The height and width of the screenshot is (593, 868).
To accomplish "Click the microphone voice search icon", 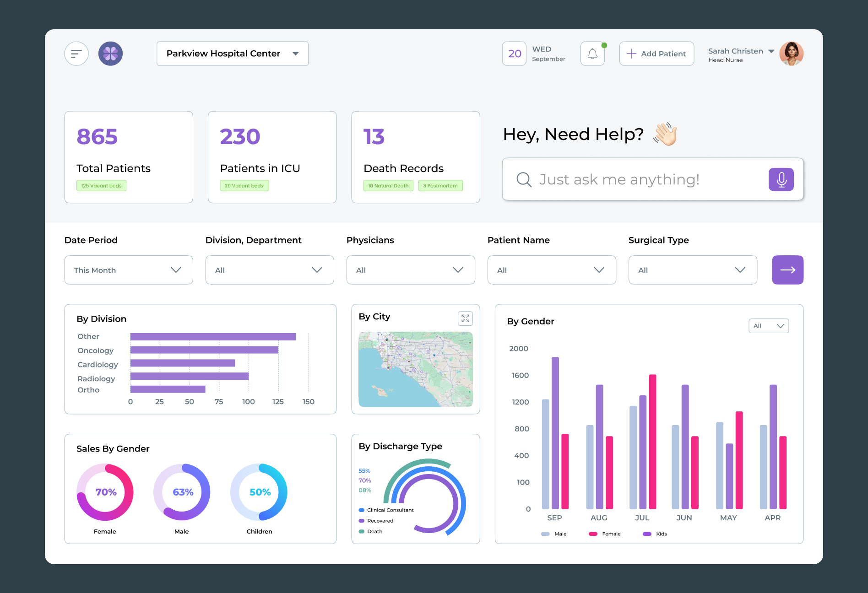I will point(781,179).
